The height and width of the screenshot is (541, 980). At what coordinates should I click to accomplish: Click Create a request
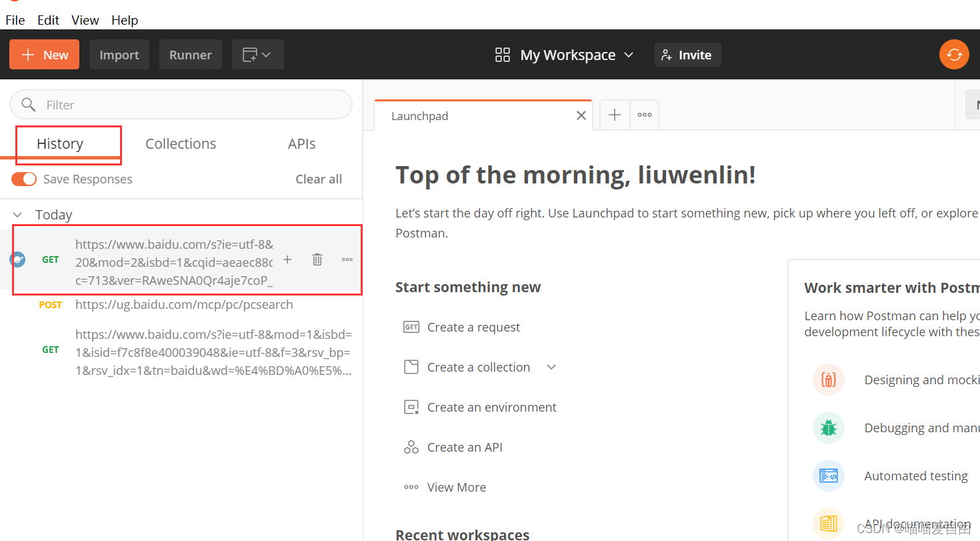pyautogui.click(x=473, y=327)
